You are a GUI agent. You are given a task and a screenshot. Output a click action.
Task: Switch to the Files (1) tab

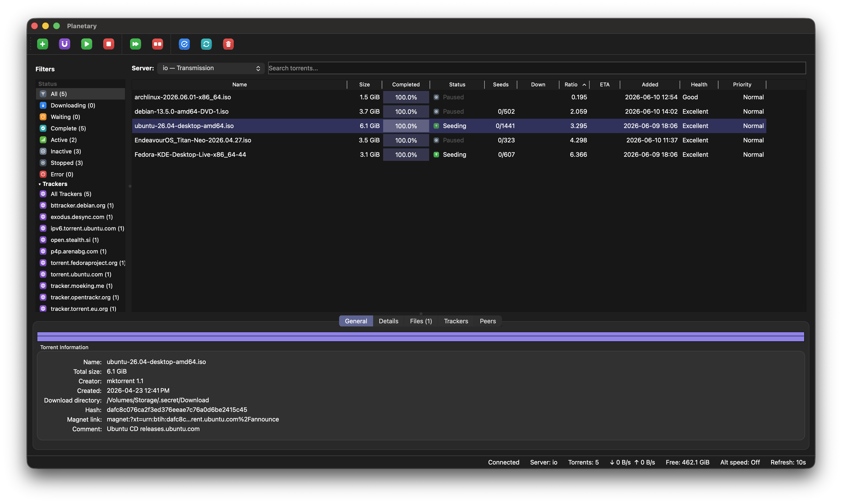[x=421, y=321]
